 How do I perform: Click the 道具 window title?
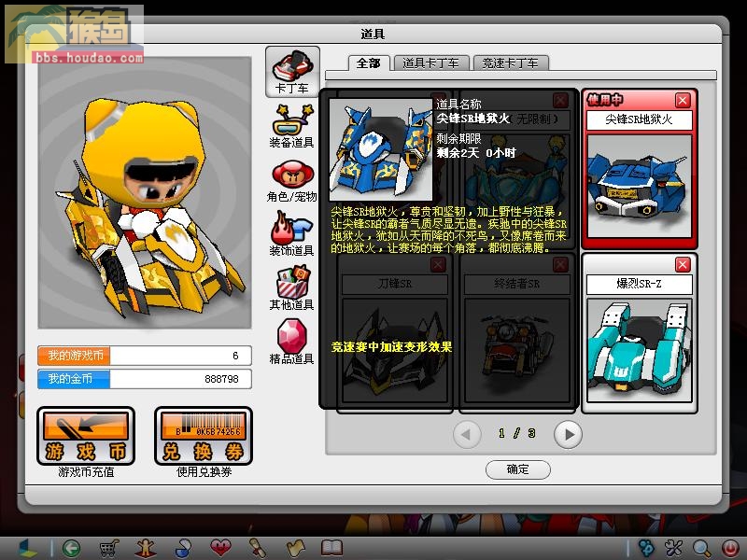[x=373, y=35]
